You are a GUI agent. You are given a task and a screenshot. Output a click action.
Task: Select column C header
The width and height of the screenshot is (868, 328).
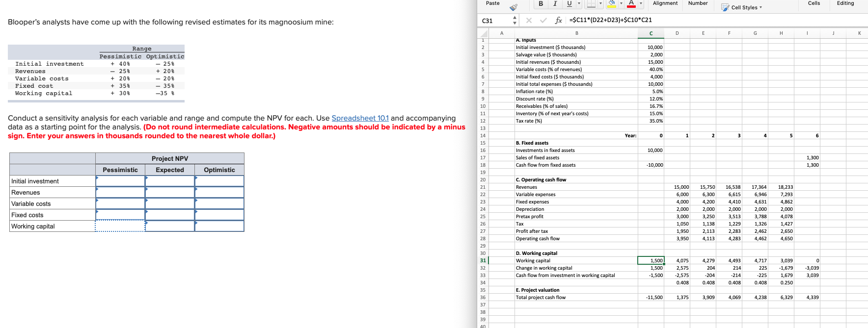(x=651, y=33)
